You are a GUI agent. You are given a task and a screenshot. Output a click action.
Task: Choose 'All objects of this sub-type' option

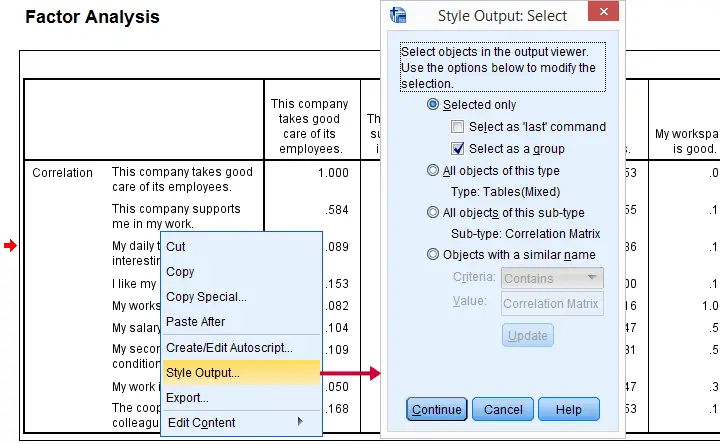(433, 212)
